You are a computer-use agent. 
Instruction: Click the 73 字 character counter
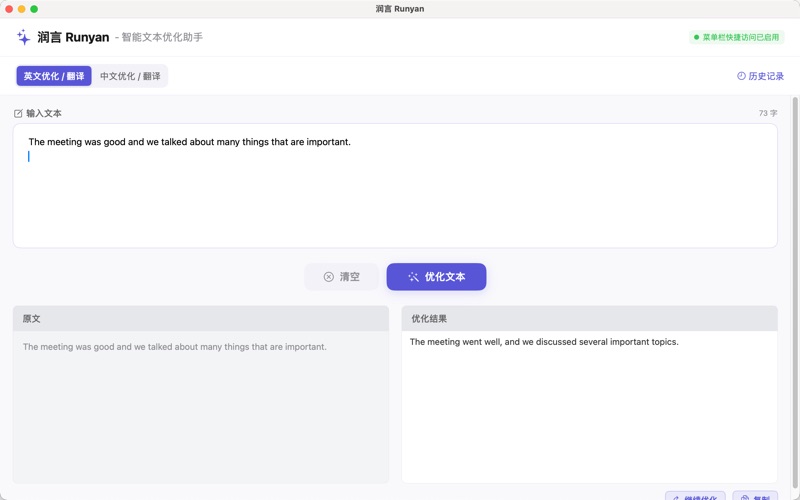(767, 114)
